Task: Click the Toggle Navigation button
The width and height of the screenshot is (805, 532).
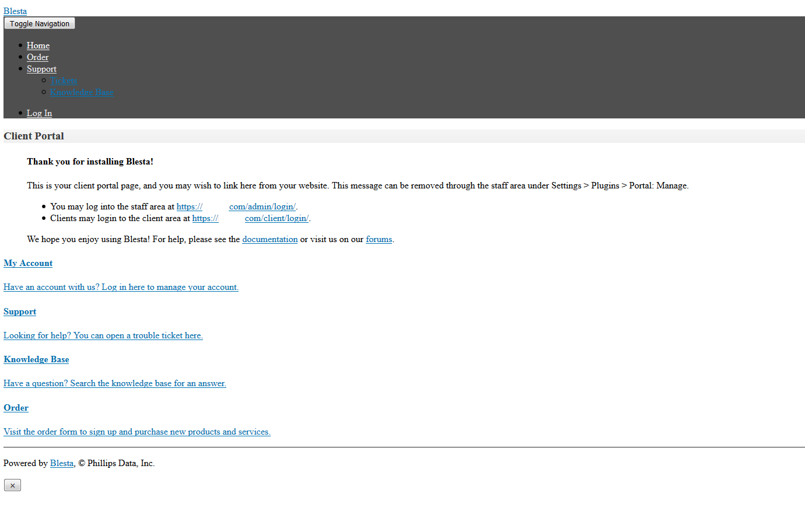Action: pyautogui.click(x=40, y=23)
